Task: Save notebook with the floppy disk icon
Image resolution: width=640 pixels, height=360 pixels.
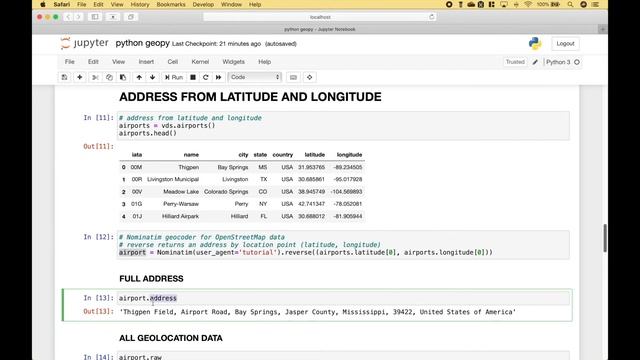Action: [64, 77]
